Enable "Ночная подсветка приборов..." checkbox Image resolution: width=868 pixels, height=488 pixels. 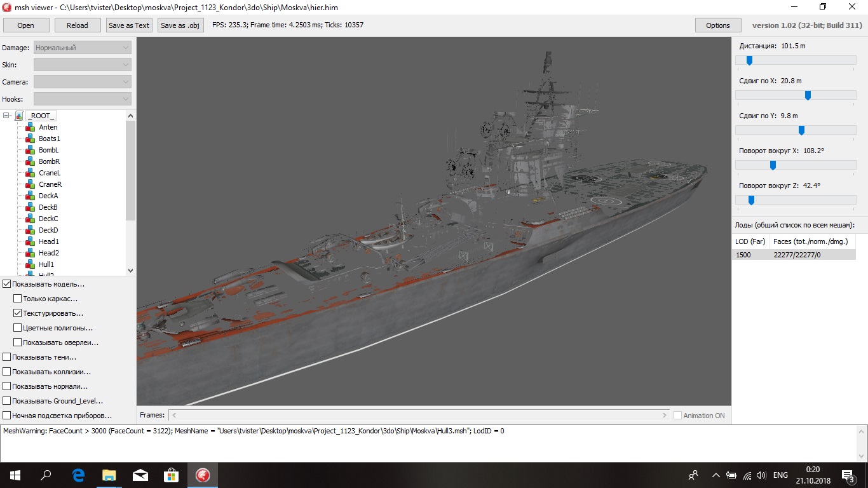[7, 416]
